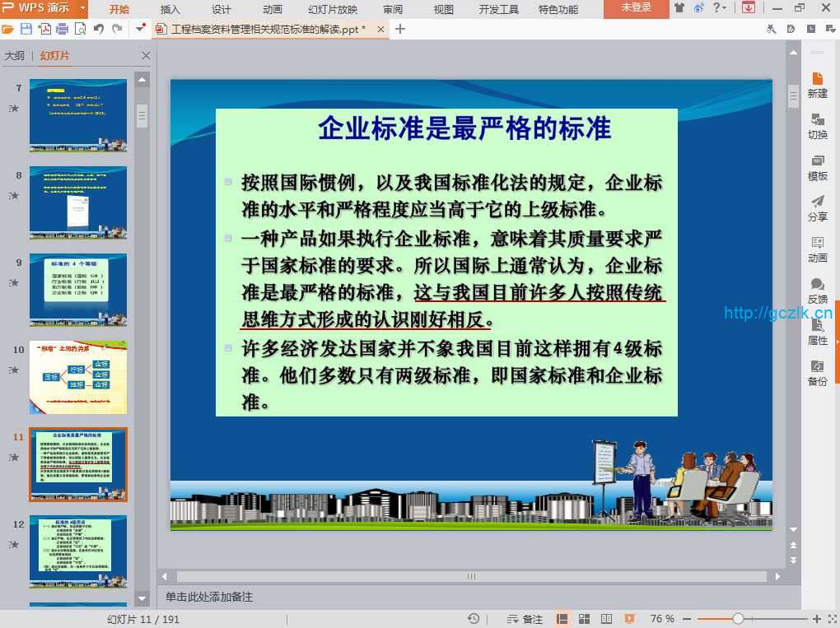The image size is (840, 628).
Task: Switch to slide sorter view
Action: 584,619
